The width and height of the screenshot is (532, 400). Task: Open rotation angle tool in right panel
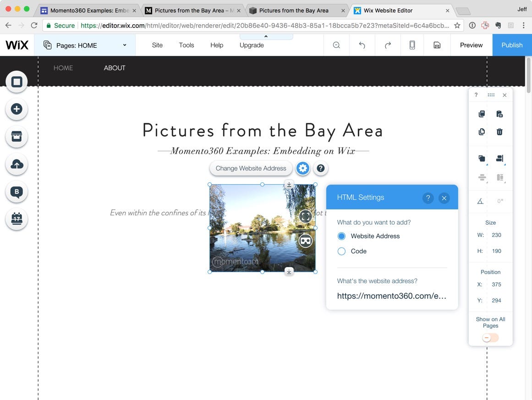pyautogui.click(x=479, y=201)
